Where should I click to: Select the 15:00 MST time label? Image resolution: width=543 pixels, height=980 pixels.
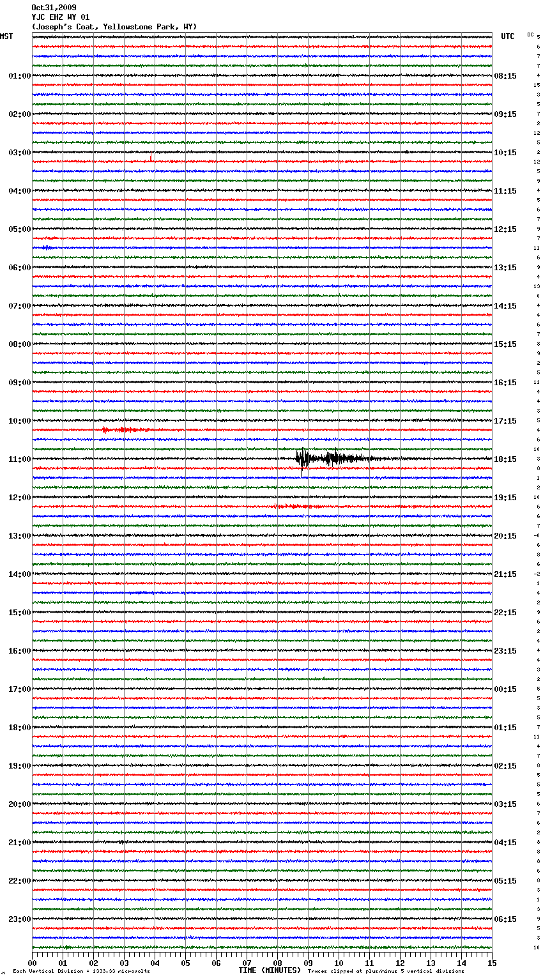point(20,613)
